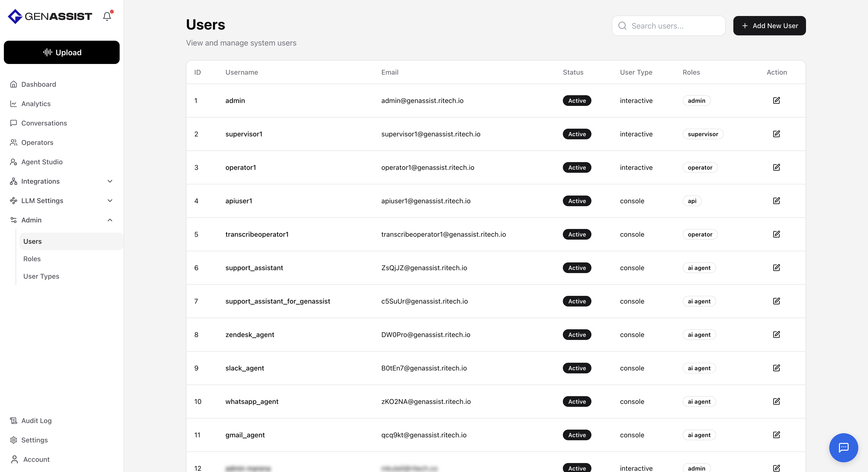Click the notification bell icon
The height and width of the screenshot is (472, 868).
click(107, 16)
